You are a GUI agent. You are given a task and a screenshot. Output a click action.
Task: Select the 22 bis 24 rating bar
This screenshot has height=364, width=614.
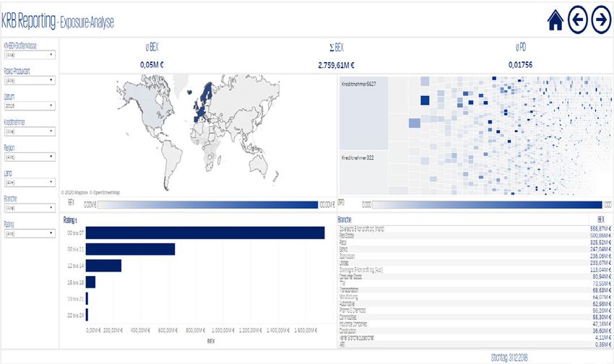pyautogui.click(x=87, y=315)
